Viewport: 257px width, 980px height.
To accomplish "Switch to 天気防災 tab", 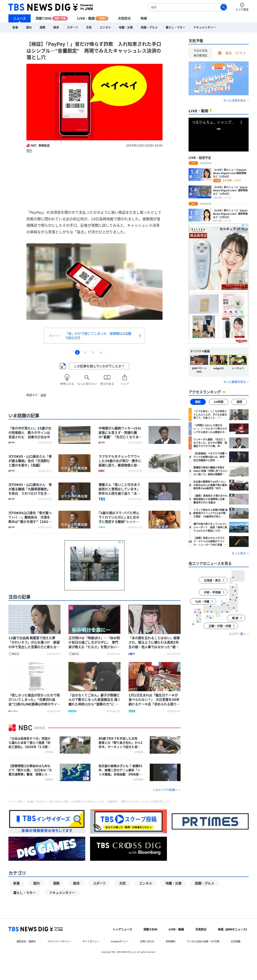I will [x=124, y=18].
